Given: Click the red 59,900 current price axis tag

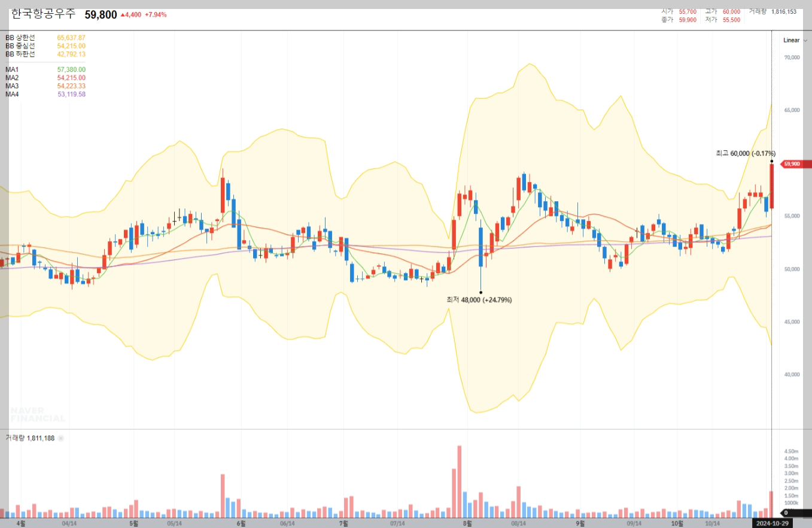Looking at the screenshot, I should (795, 164).
